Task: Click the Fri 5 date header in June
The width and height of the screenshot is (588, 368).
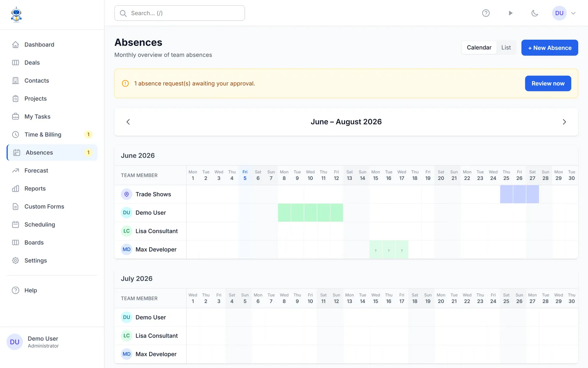Action: [x=245, y=175]
